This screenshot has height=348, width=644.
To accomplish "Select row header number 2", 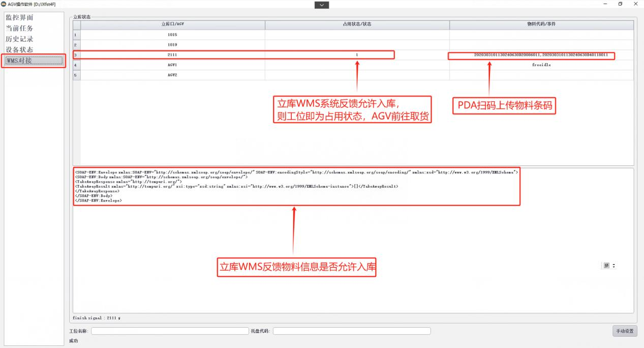I will click(x=76, y=45).
